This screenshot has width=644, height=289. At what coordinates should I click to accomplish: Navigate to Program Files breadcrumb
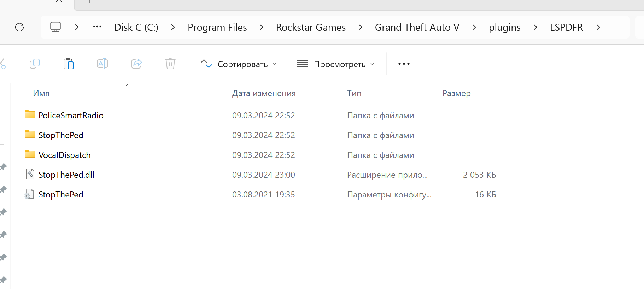point(217,27)
